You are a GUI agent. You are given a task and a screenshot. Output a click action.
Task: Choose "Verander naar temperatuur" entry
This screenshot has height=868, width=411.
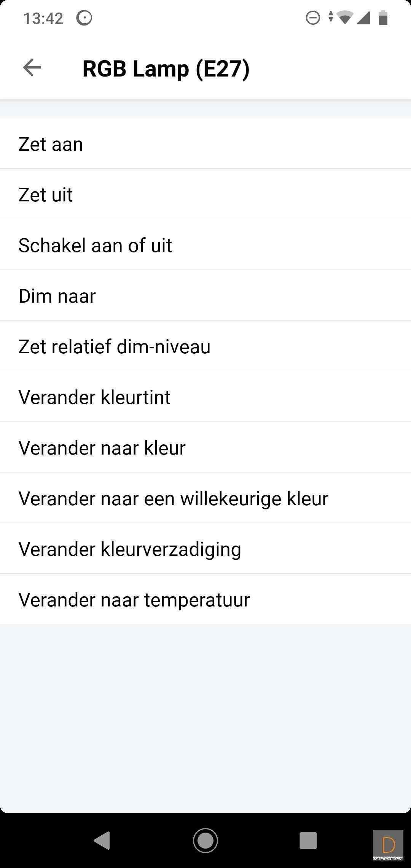205,599
